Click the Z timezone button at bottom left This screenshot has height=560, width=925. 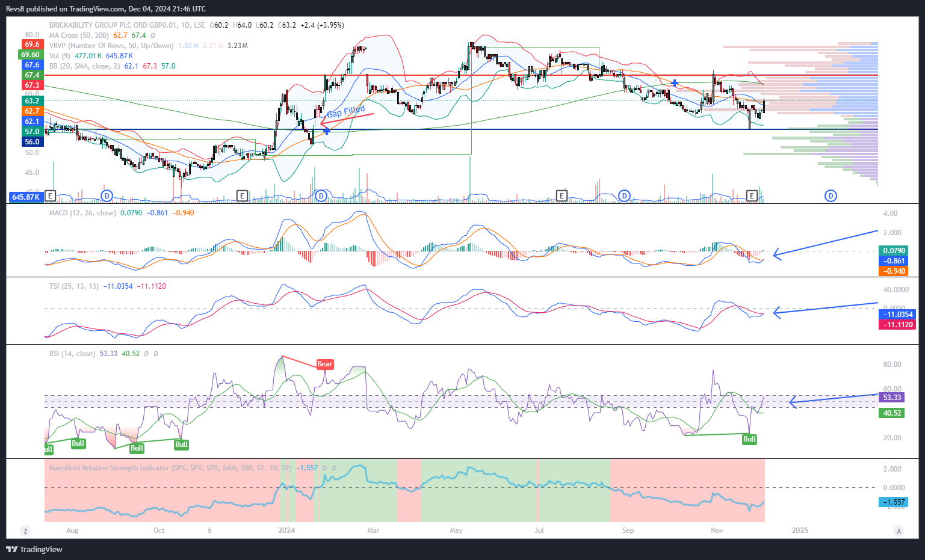(25, 531)
